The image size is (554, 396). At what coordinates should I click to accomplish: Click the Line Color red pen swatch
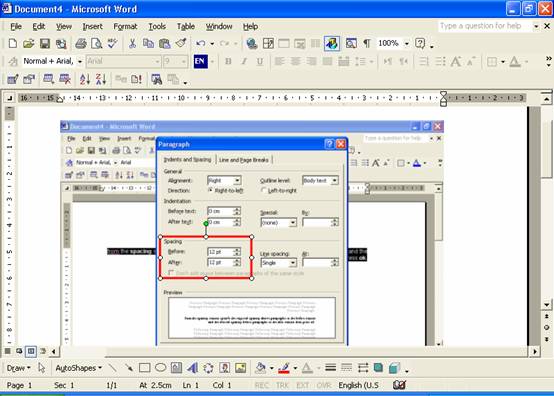284,368
